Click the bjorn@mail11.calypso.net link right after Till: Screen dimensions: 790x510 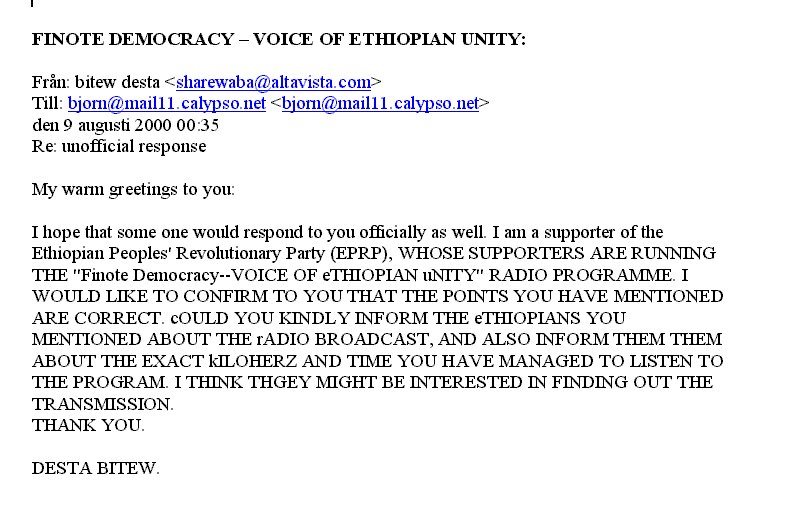click(167, 104)
